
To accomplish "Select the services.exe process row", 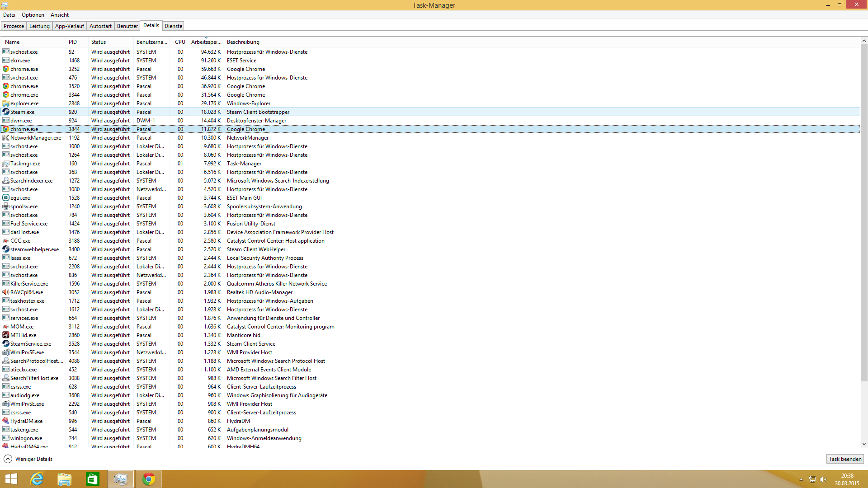I will 430,318.
